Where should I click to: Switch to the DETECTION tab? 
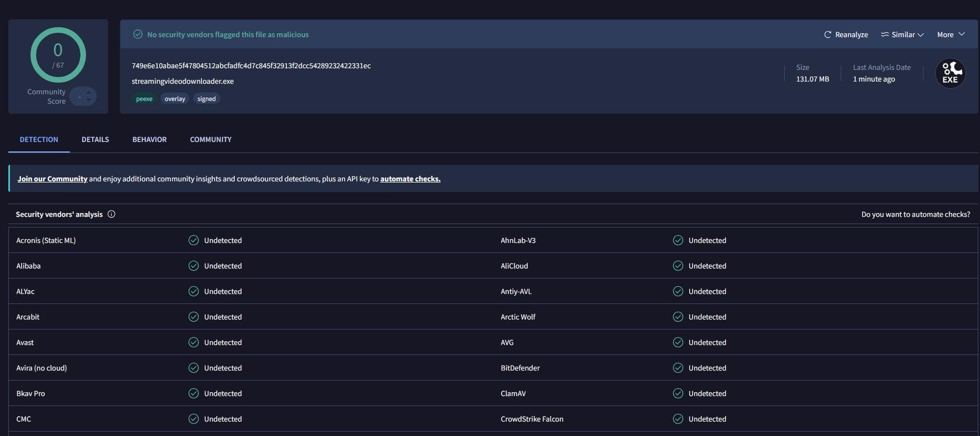tap(39, 139)
